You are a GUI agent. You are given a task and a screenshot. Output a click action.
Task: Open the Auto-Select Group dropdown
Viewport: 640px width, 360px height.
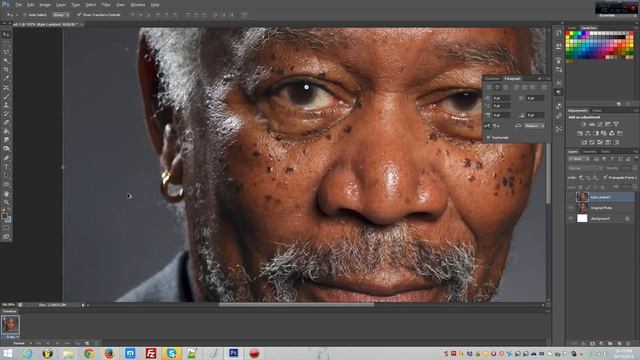(x=60, y=15)
